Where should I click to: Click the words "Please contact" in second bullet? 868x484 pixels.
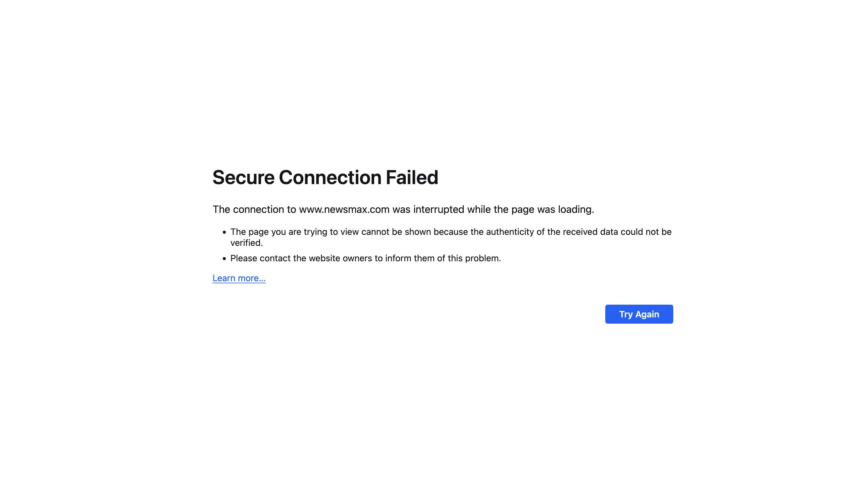point(260,259)
